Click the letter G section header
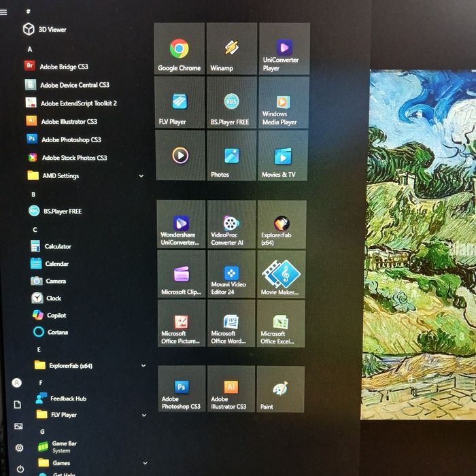 tap(42, 431)
